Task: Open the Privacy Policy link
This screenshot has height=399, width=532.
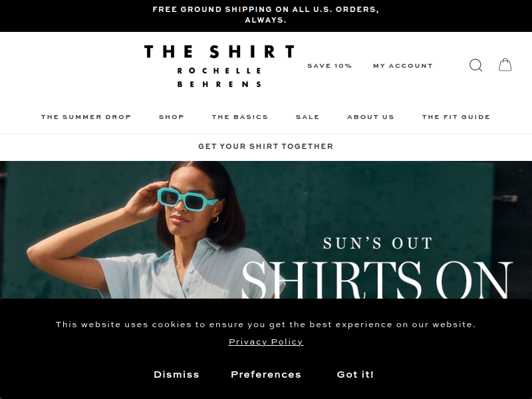Action: (x=266, y=342)
